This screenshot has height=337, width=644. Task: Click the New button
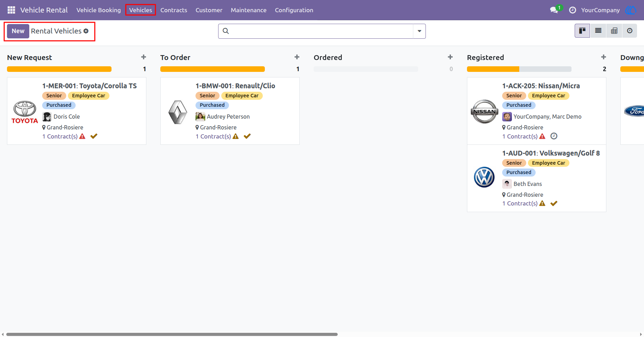tap(18, 31)
